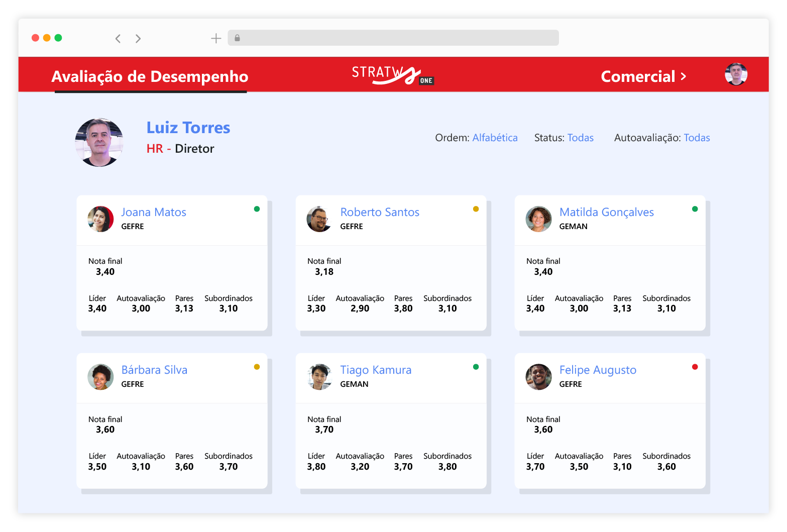Expand the Comercial navigation menu
This screenshot has height=532, width=787.
click(644, 76)
